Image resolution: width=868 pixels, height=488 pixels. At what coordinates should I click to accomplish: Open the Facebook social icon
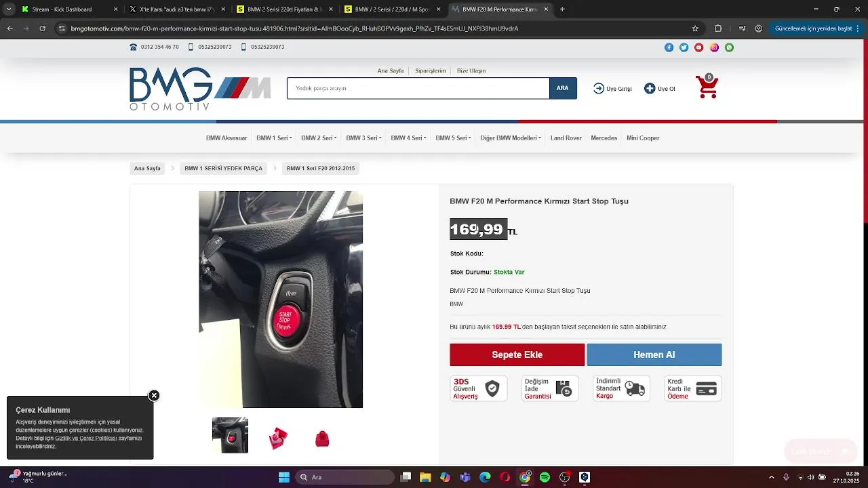tap(669, 47)
